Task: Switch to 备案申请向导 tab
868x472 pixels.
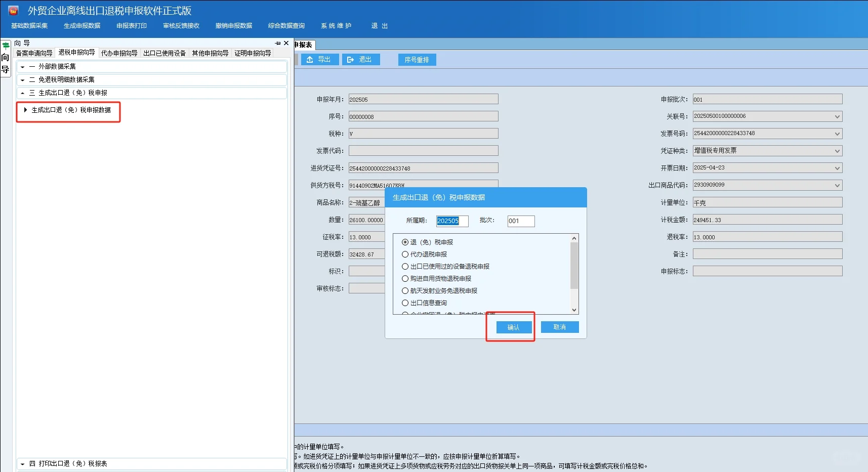Action: tap(34, 53)
